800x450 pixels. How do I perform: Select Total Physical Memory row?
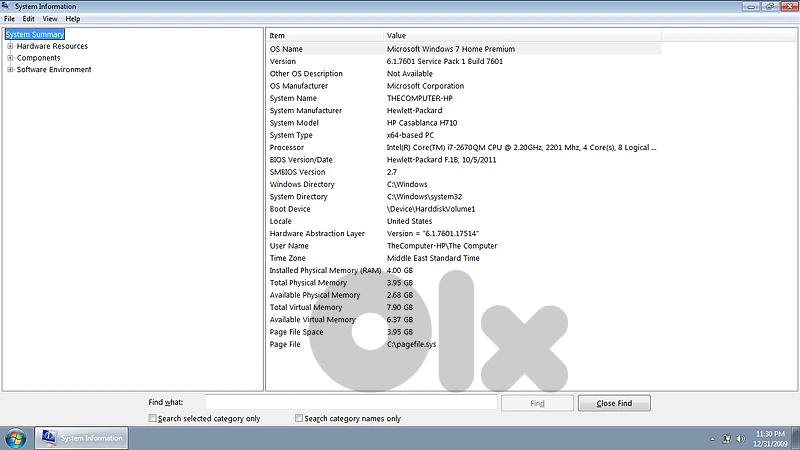click(464, 283)
